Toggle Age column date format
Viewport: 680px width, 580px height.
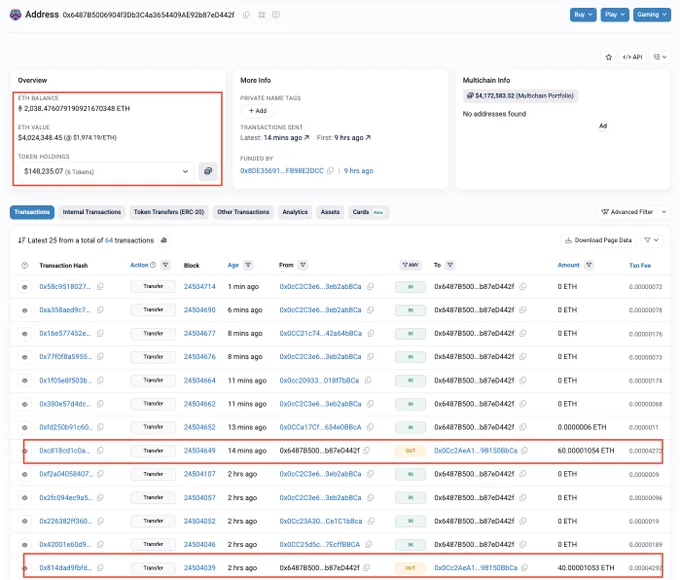coord(233,265)
